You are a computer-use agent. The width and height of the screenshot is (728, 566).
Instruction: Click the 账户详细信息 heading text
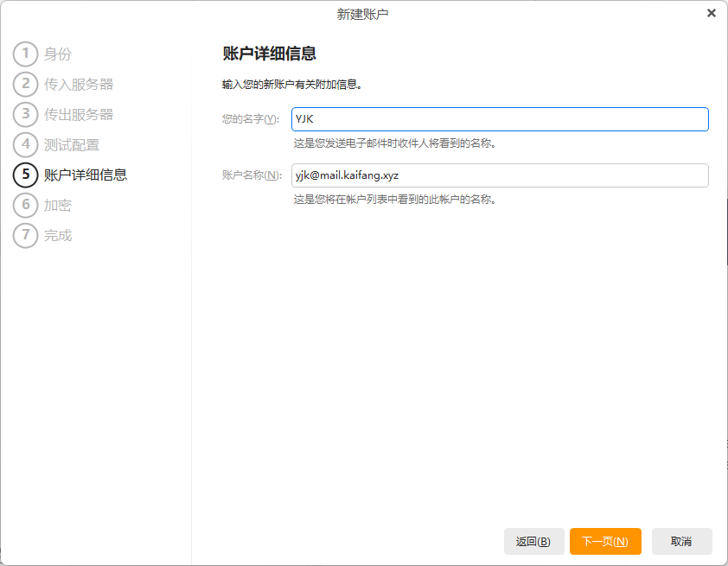coord(269,54)
